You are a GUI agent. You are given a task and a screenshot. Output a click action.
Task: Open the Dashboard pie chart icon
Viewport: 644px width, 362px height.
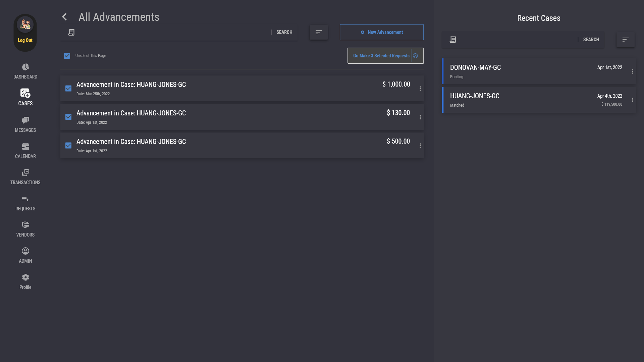pos(25,67)
